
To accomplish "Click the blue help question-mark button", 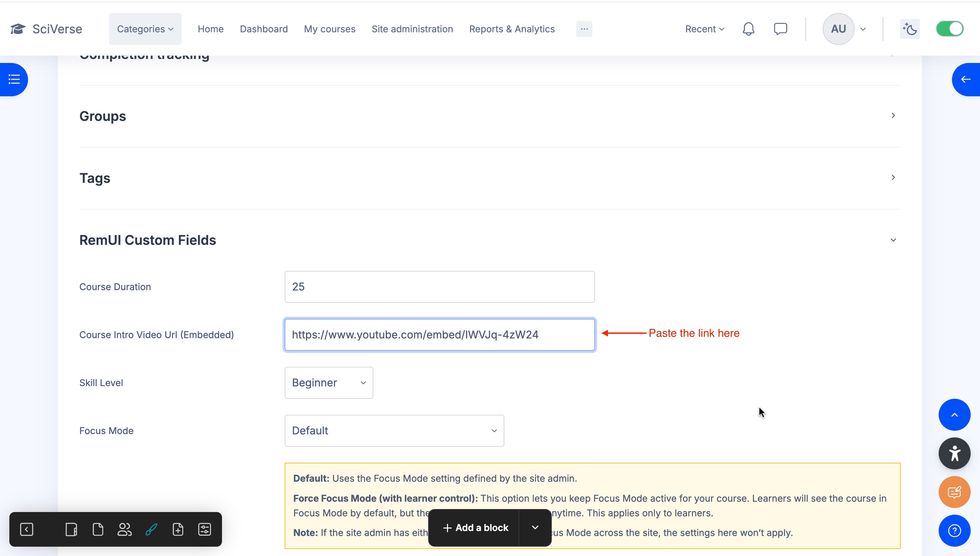I will [x=954, y=530].
